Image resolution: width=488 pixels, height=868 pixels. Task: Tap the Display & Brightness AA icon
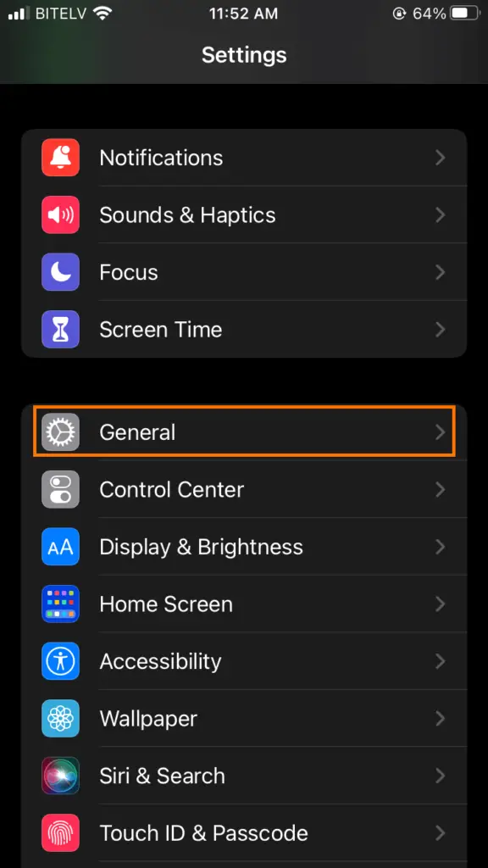tap(60, 547)
